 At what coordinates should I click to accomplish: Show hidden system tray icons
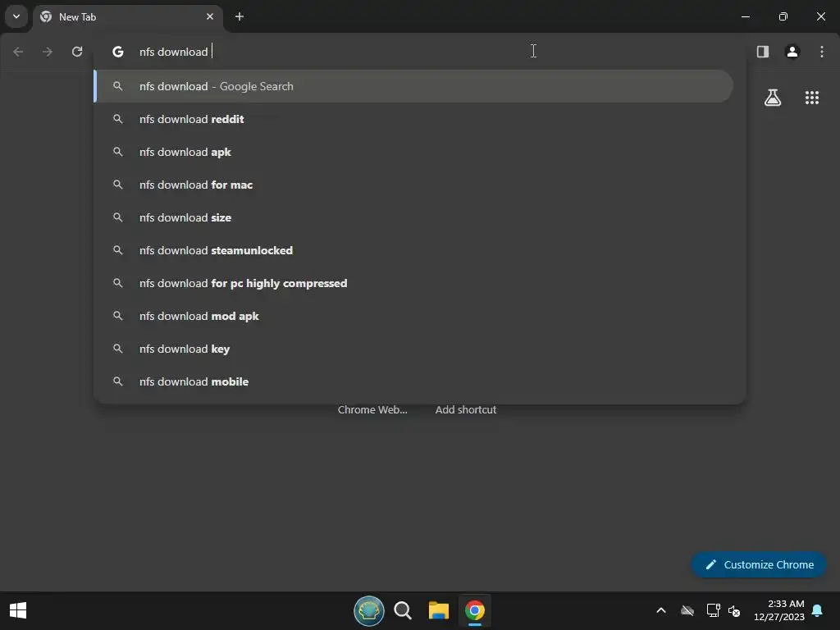661,610
